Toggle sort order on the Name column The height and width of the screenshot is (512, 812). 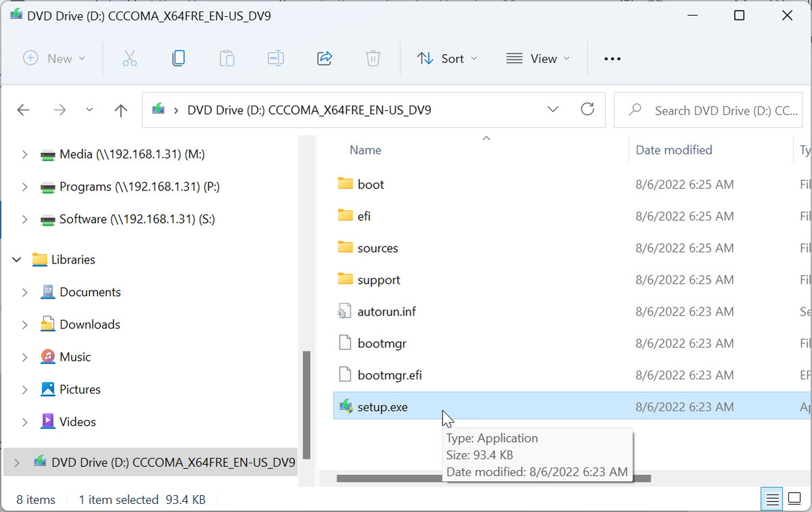pyautogui.click(x=365, y=150)
